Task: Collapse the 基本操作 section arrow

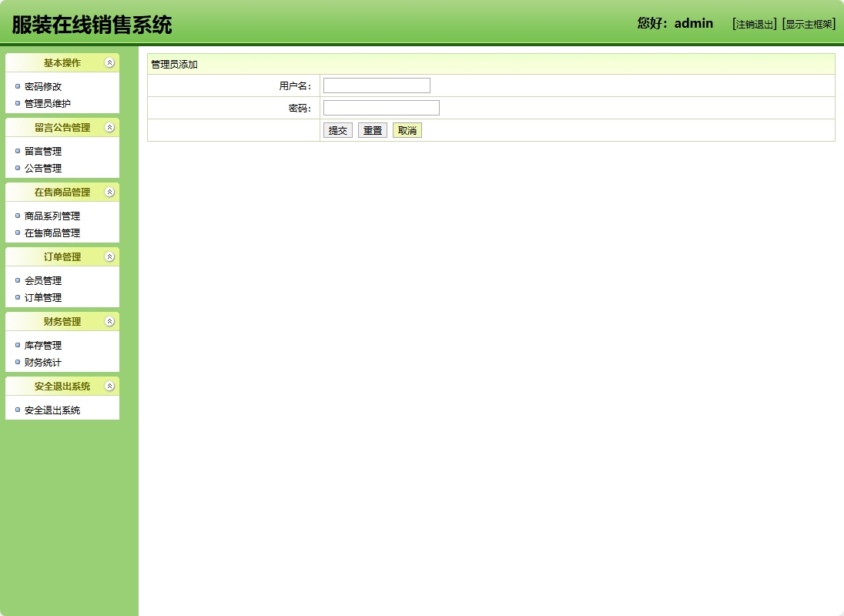Action: [109, 63]
